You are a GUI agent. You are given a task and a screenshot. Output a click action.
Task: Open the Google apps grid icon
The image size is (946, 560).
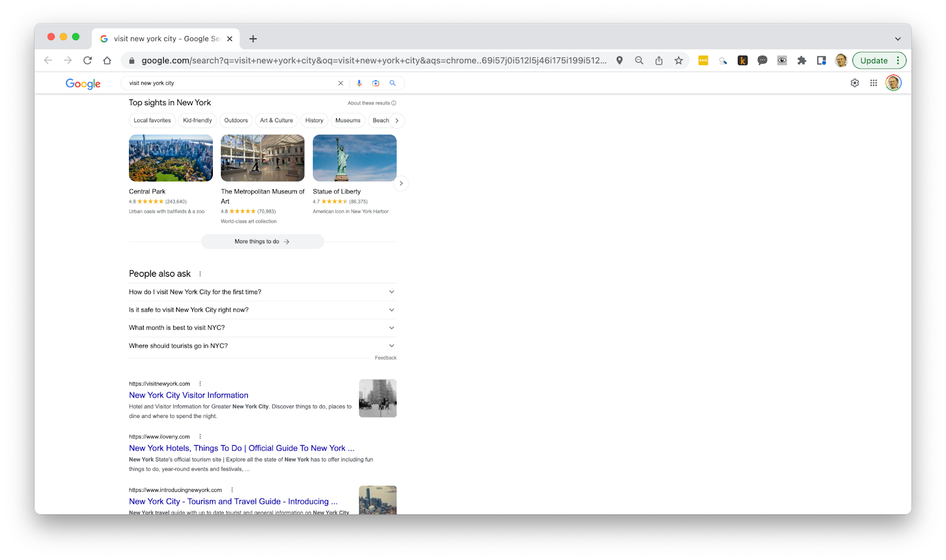point(873,83)
